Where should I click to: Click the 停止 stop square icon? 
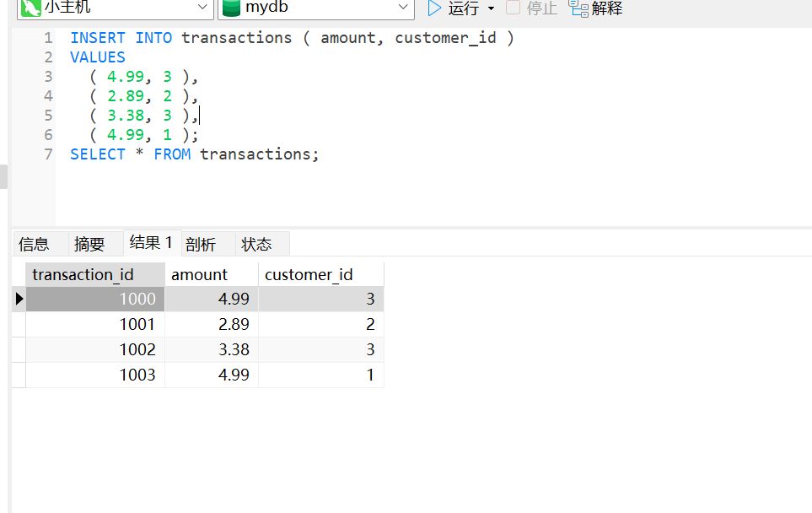[513, 8]
